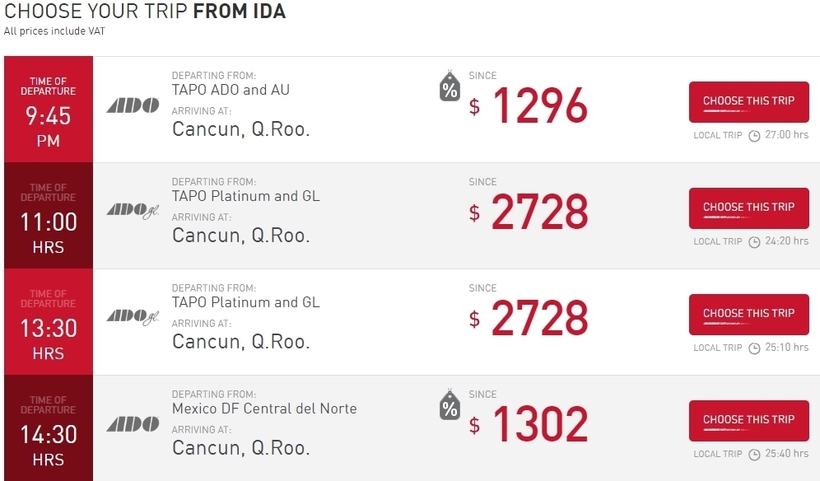
Task: Click the clock icon next to 25:40 hrs
Action: click(754, 454)
